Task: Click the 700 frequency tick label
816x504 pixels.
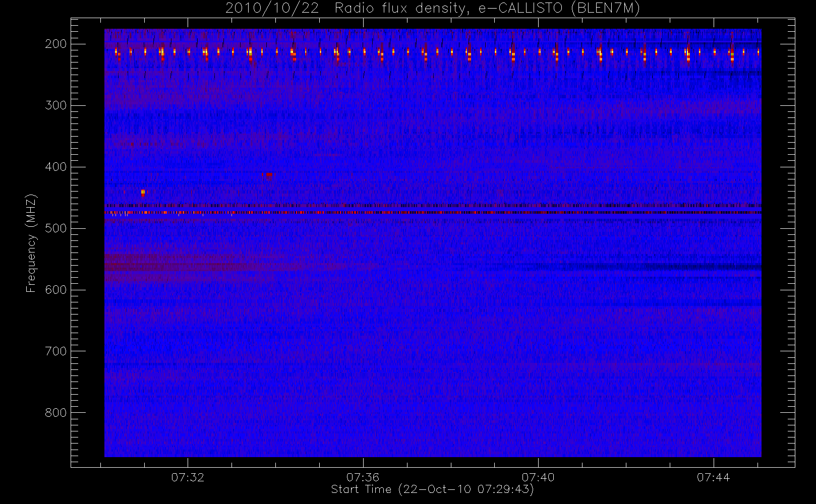Action: [x=56, y=351]
